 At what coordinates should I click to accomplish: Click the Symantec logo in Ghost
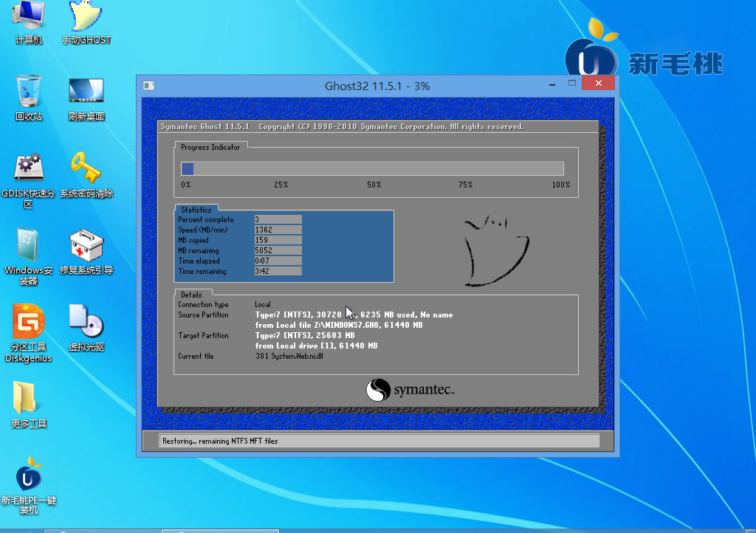pos(410,390)
